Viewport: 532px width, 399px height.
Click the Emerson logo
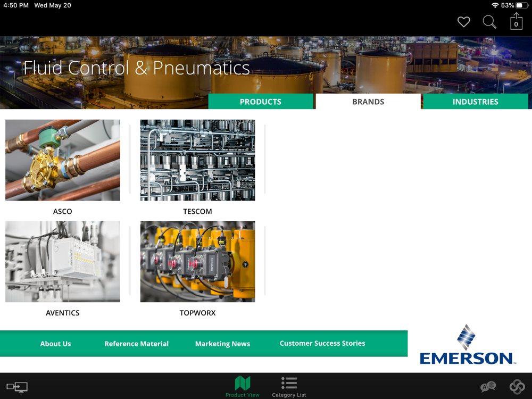point(468,344)
